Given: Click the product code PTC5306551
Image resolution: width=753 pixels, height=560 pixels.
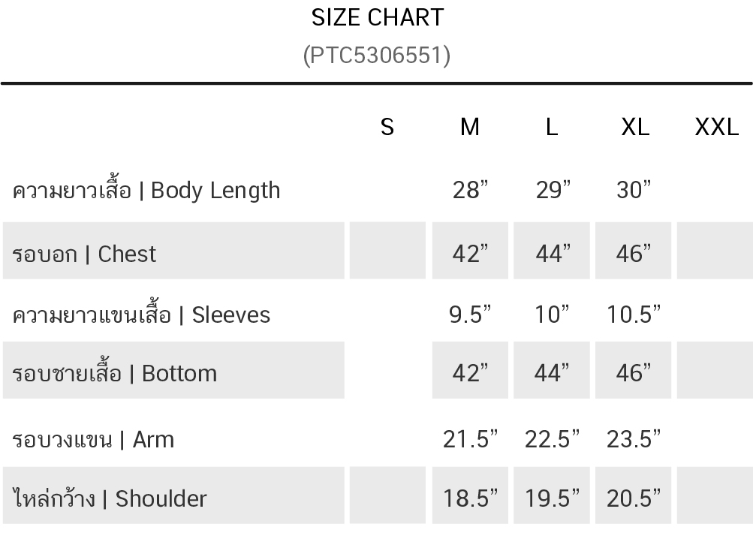Looking at the screenshot, I should [377, 55].
